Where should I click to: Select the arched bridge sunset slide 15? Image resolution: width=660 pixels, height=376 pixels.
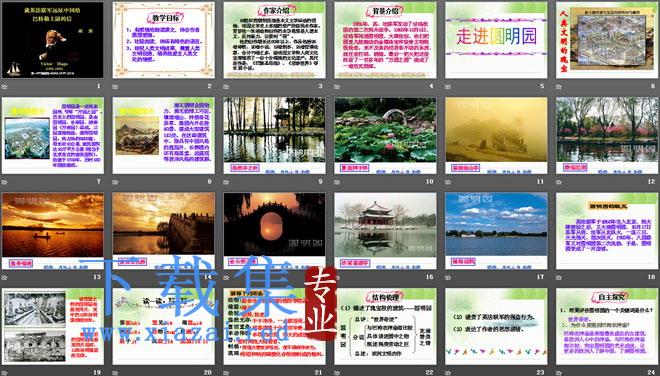274,231
